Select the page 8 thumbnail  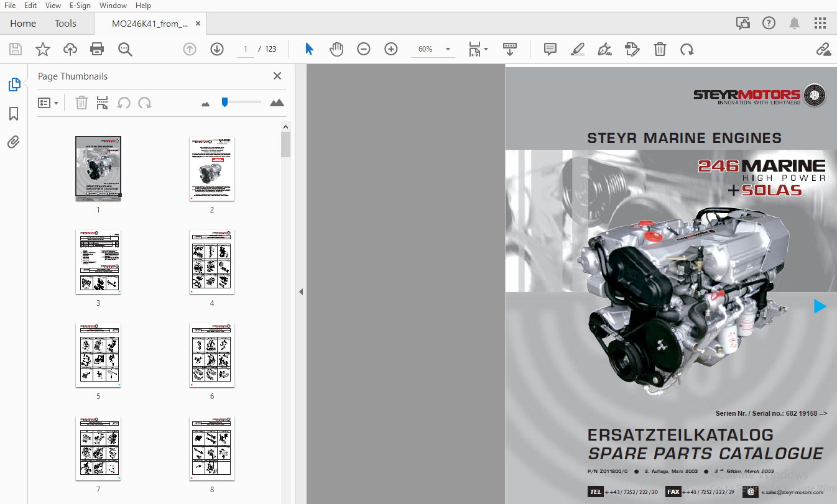tap(212, 449)
